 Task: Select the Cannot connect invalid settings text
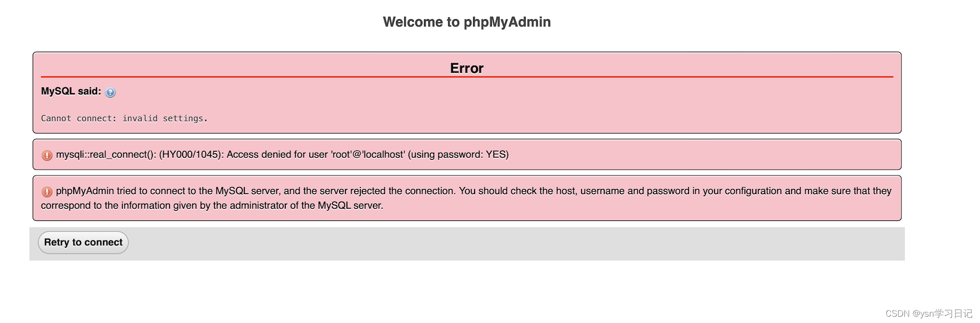pos(124,118)
